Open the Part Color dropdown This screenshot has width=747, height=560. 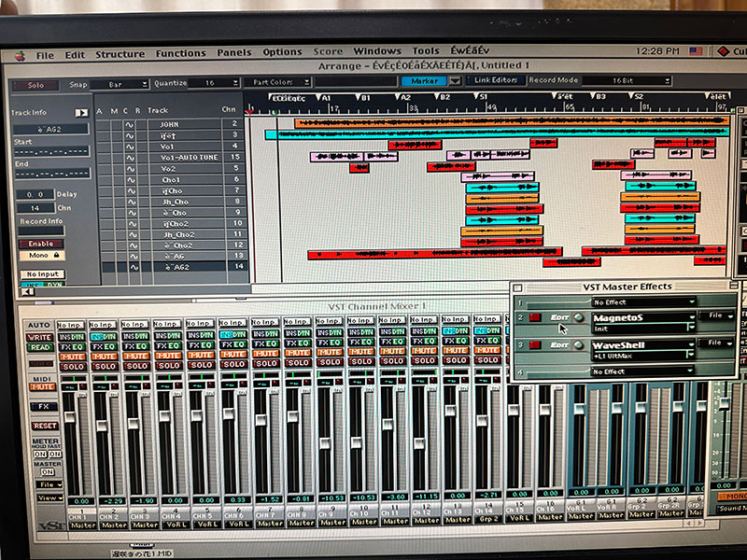pos(277,82)
